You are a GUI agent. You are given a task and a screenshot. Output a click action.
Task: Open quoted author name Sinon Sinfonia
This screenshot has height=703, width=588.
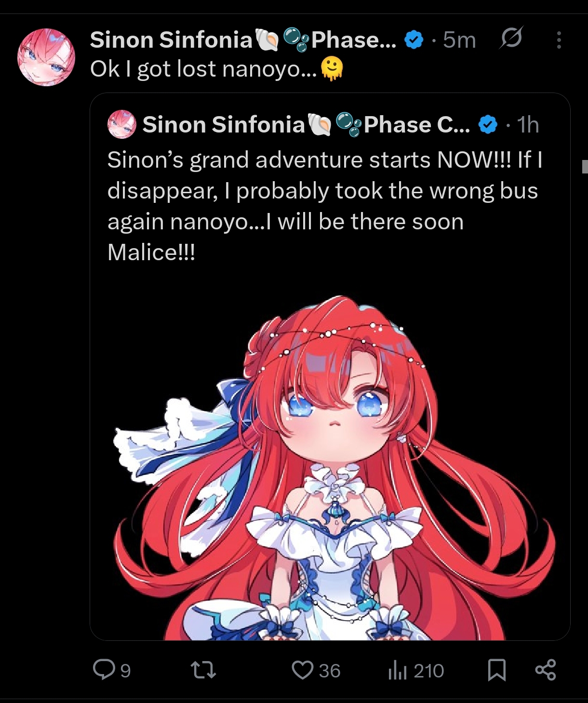click(x=224, y=125)
